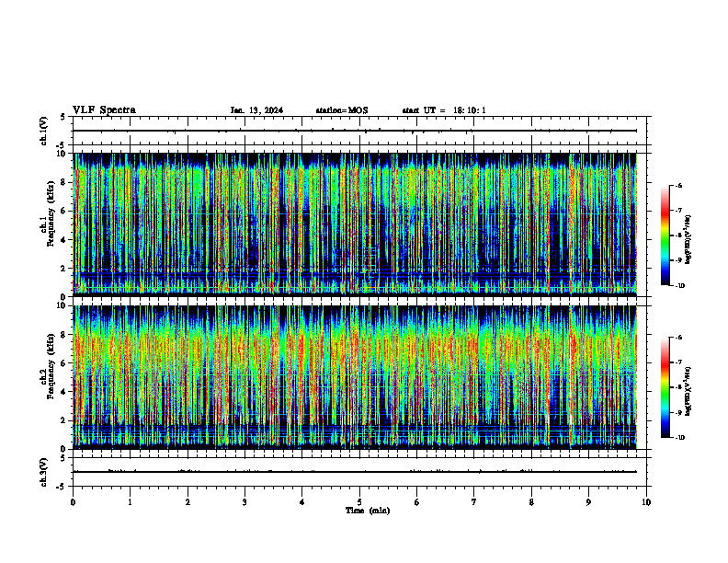Click the time axis tick label "10"
The height and width of the screenshot is (563, 728).
coord(646,502)
